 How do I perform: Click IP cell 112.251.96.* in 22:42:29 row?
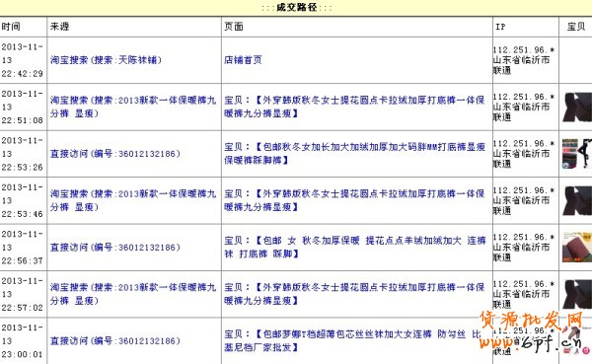coord(524,60)
